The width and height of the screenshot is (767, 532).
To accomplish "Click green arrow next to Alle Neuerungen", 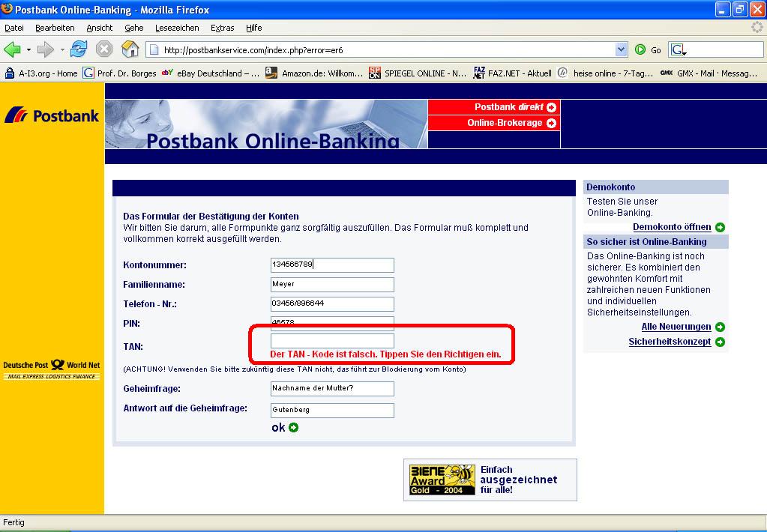I will [720, 327].
